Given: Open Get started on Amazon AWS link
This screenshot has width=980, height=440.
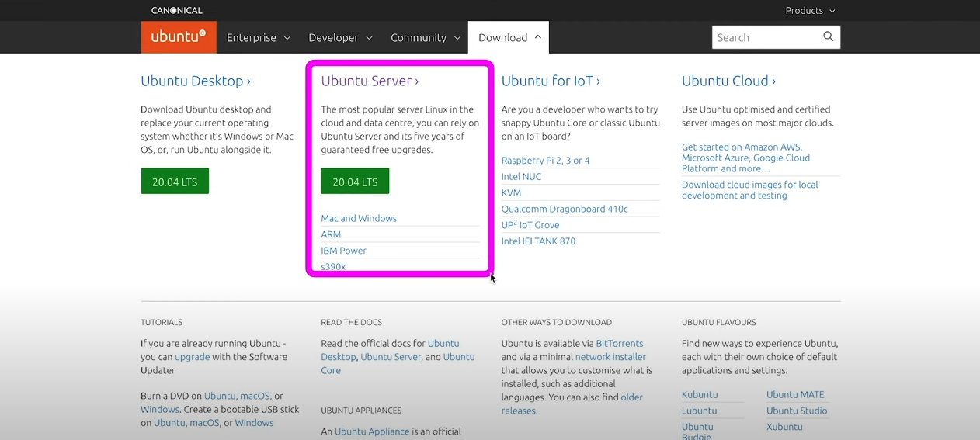Looking at the screenshot, I should coord(745,158).
